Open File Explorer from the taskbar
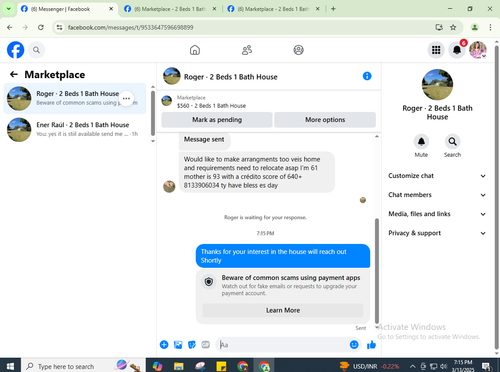This screenshot has width=500, height=372. pos(179,366)
